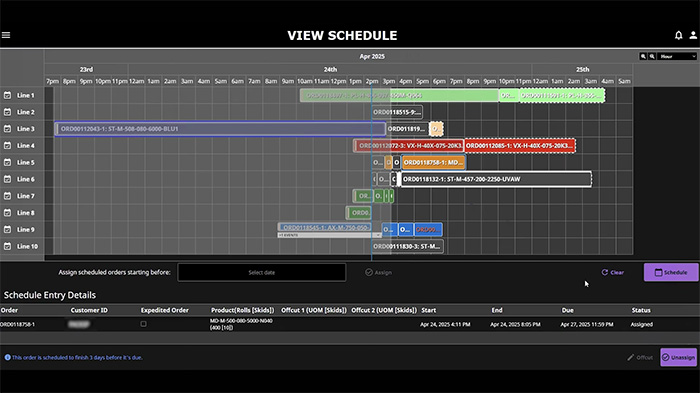Image resolution: width=700 pixels, height=393 pixels.
Task: Click the purple Schedule button
Action: pyautogui.click(x=671, y=272)
